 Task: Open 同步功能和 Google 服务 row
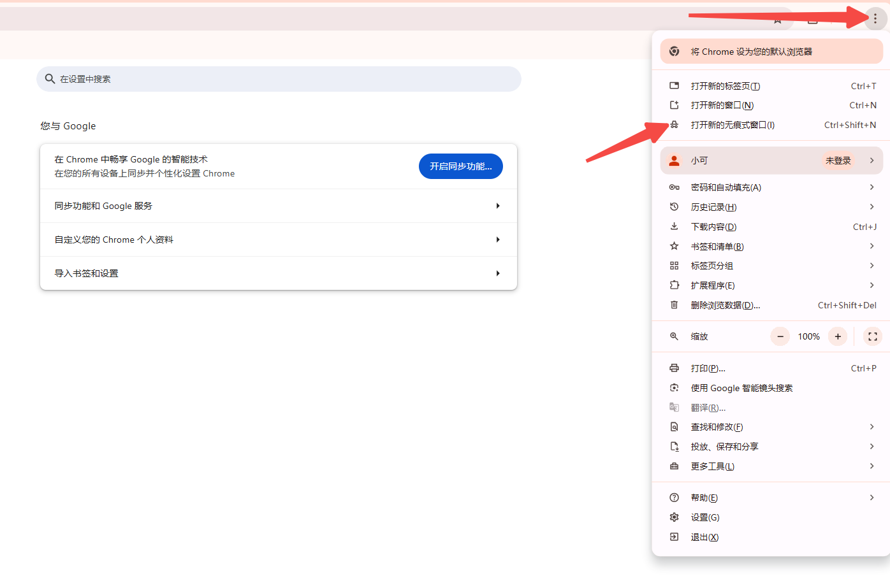click(279, 206)
